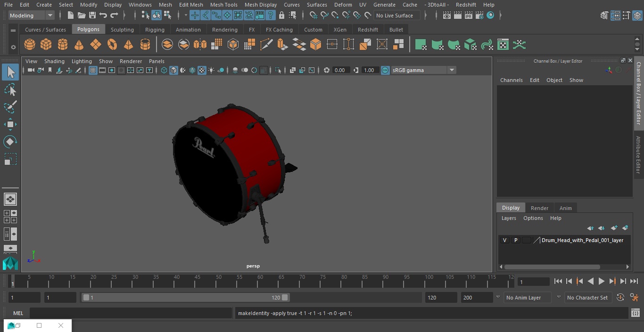Image resolution: width=644 pixels, height=332 pixels.
Task: Open the sRGB gamma view transform dropdown
Action: point(451,70)
